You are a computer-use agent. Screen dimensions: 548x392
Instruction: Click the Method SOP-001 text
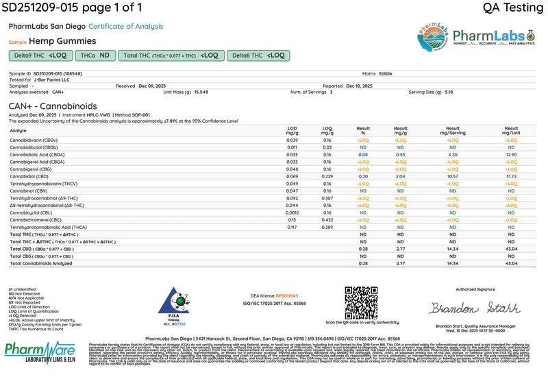132,115
